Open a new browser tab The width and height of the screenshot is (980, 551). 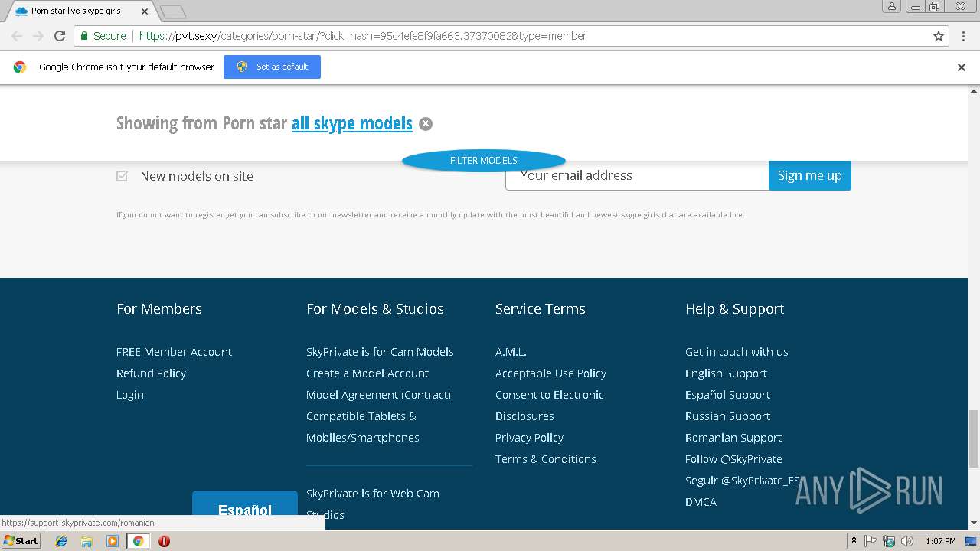pos(173,11)
